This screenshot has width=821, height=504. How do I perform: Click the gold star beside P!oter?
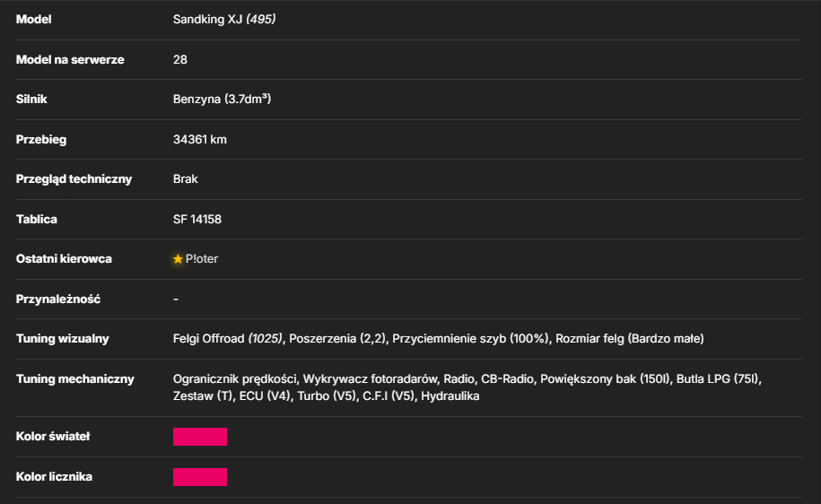click(x=178, y=259)
